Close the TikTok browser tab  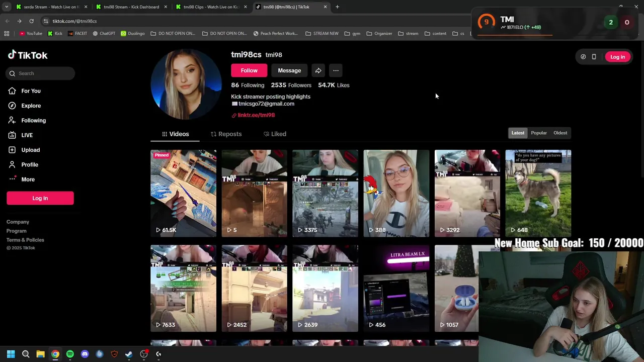pyautogui.click(x=325, y=7)
